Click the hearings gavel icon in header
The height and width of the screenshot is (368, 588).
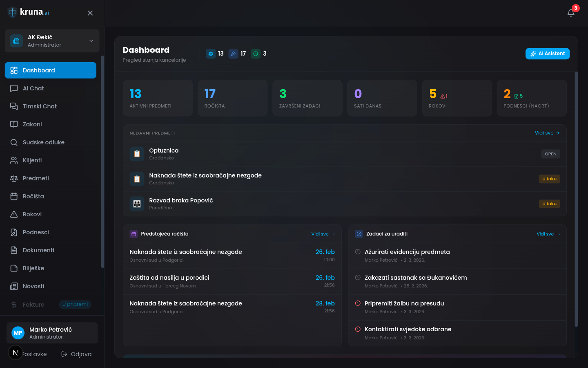pyautogui.click(x=233, y=54)
